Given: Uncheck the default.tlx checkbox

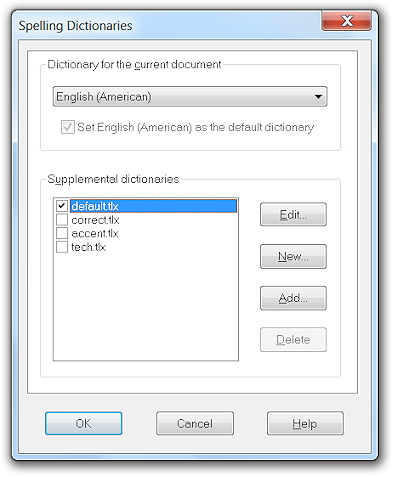Looking at the screenshot, I should [62, 206].
